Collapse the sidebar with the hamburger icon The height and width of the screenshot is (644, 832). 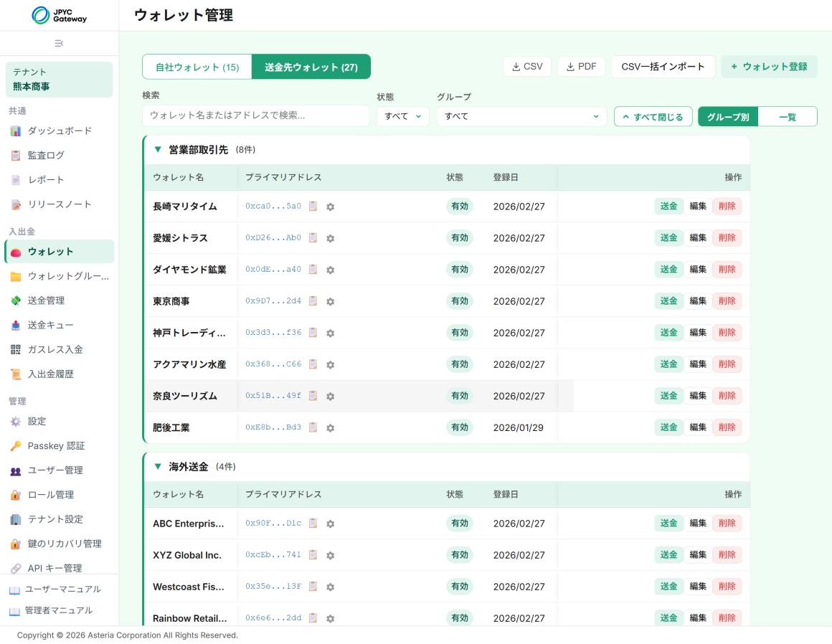(59, 43)
